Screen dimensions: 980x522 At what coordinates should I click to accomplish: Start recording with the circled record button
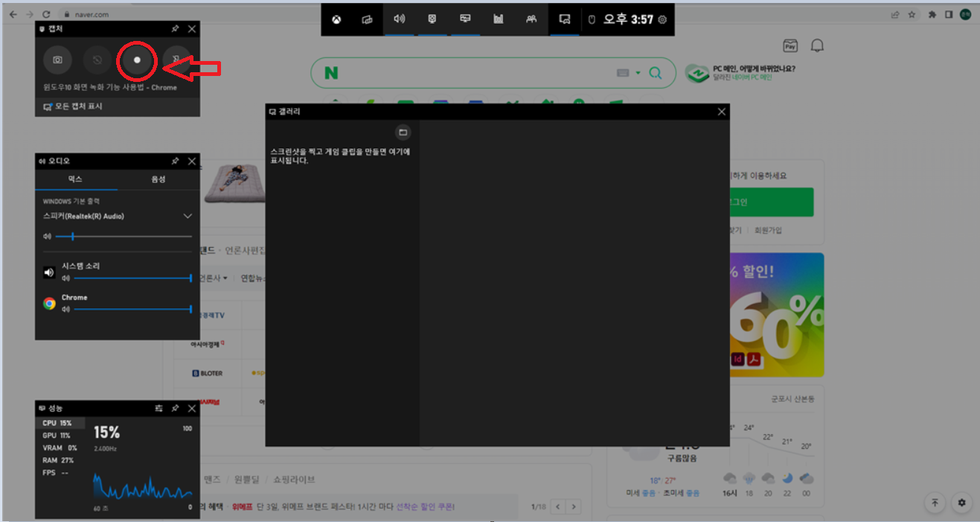click(x=136, y=60)
